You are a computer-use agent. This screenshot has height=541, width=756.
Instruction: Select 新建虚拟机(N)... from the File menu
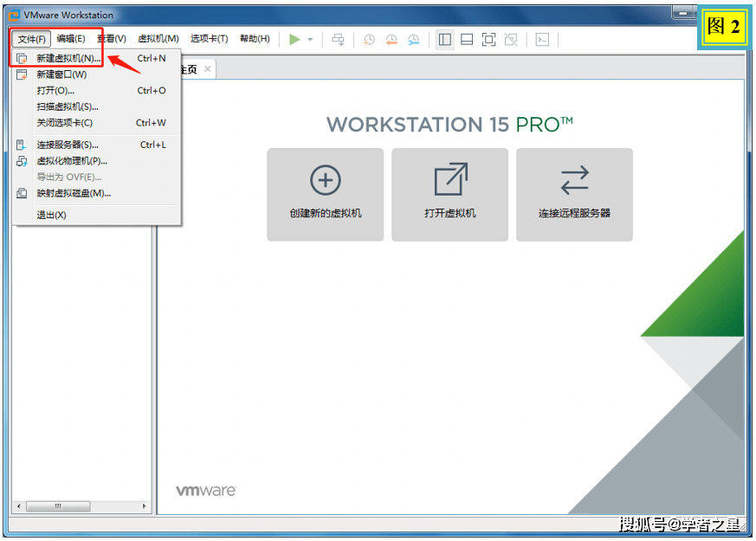click(68, 58)
